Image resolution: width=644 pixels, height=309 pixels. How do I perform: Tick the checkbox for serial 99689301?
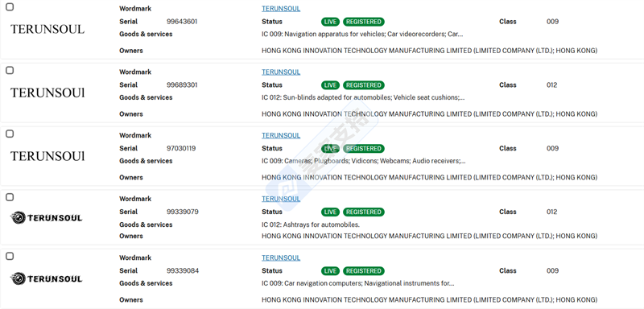pos(10,70)
